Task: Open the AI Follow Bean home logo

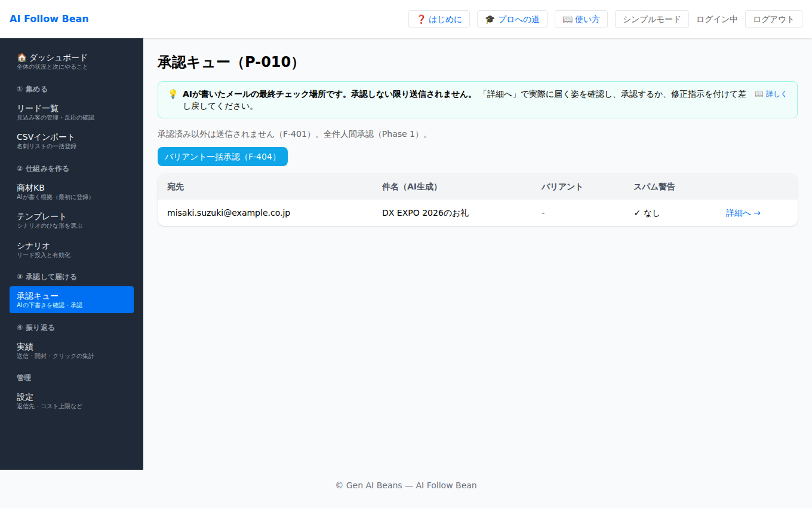Action: pos(49,19)
